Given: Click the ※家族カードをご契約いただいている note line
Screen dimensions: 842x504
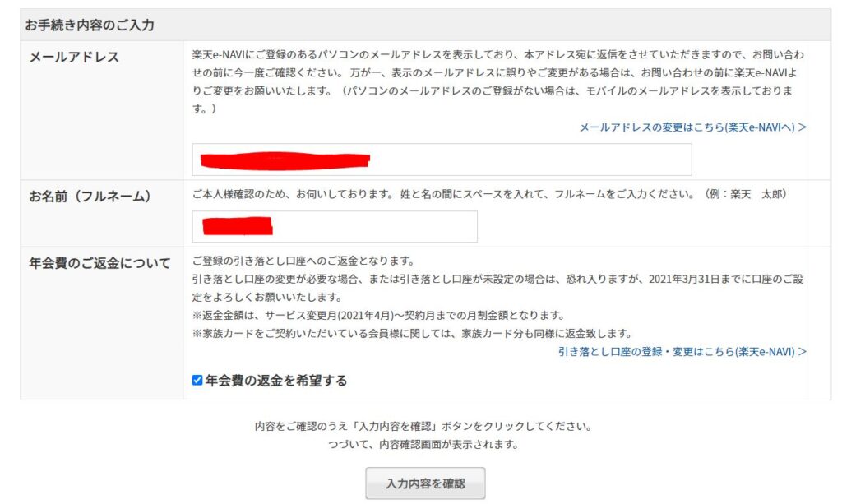Looking at the screenshot, I should pyautogui.click(x=412, y=333).
